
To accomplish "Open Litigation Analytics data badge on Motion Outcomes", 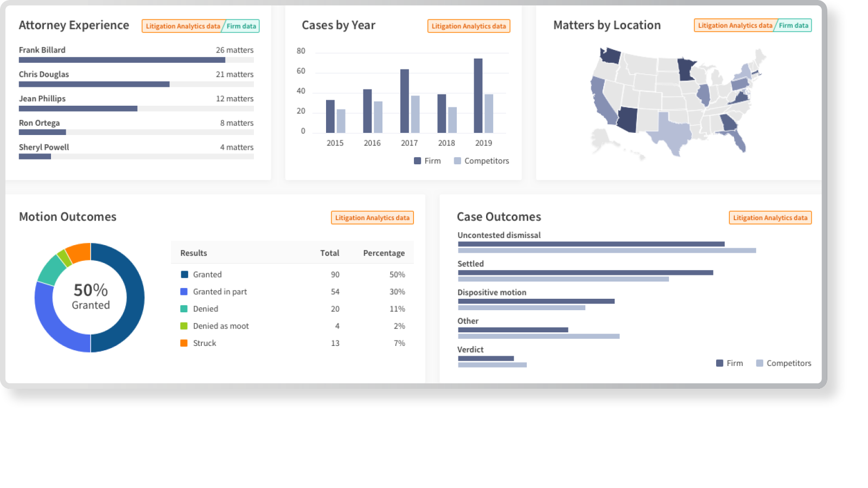I will pyautogui.click(x=372, y=218).
